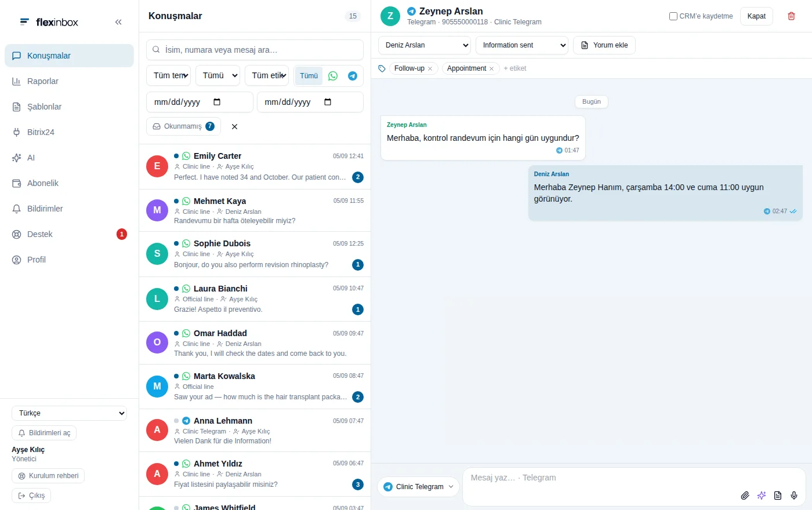
Task: Add a new tag via + etiket
Action: [x=515, y=68]
